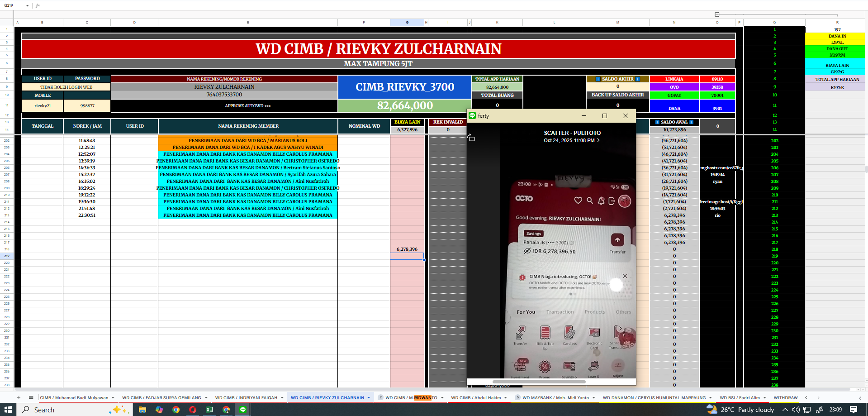Open dropdown of WD BSI / Fadri Alim tab
Viewport: 868px width, 416px height.
click(765, 398)
